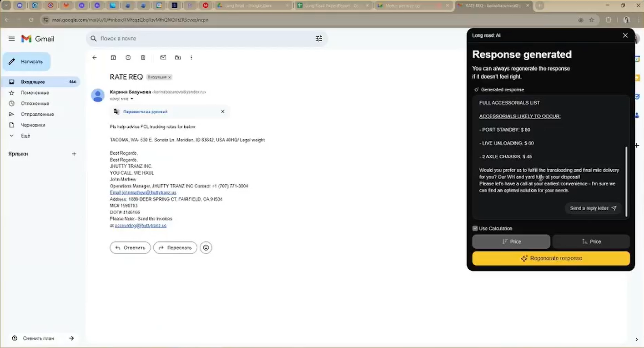Viewport: 644px width, 348px height.
Task: Select the left lower Price button
Action: 511,242
